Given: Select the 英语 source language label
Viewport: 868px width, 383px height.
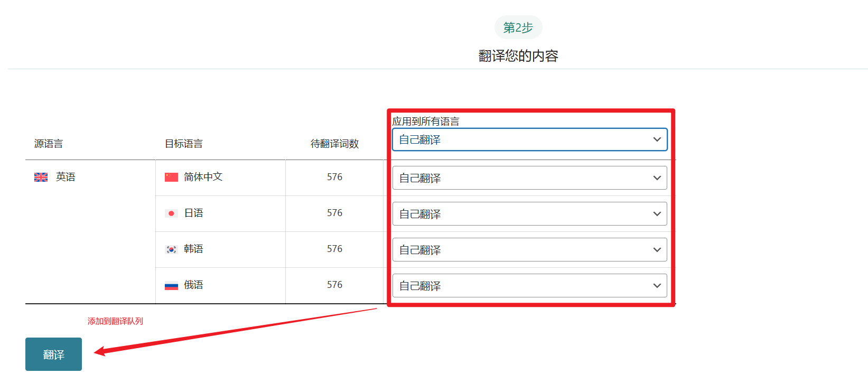Looking at the screenshot, I should pyautogui.click(x=66, y=177).
